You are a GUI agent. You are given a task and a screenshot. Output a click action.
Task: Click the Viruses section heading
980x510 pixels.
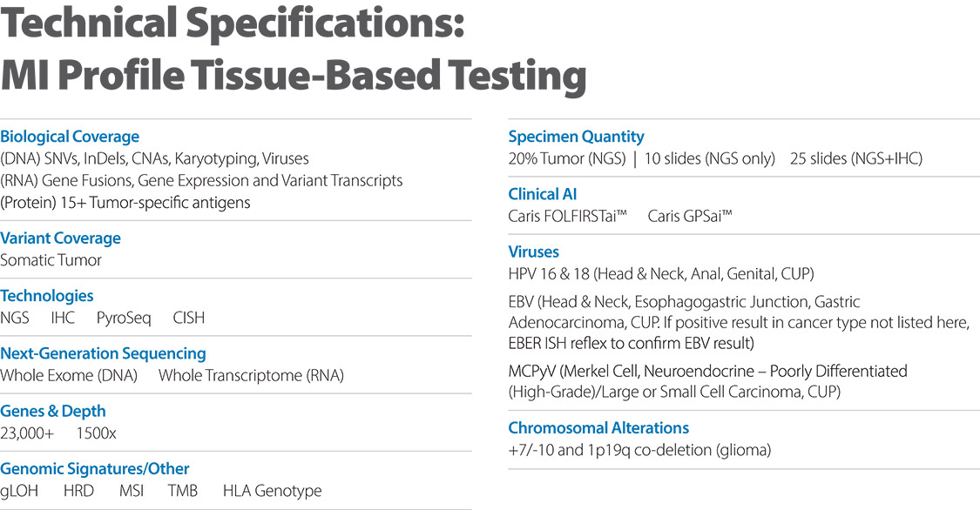coord(533,252)
